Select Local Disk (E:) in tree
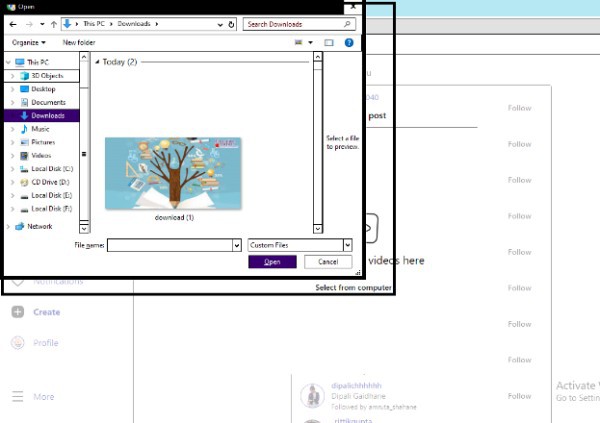Viewport: 600px width, 423px height. tap(51, 195)
